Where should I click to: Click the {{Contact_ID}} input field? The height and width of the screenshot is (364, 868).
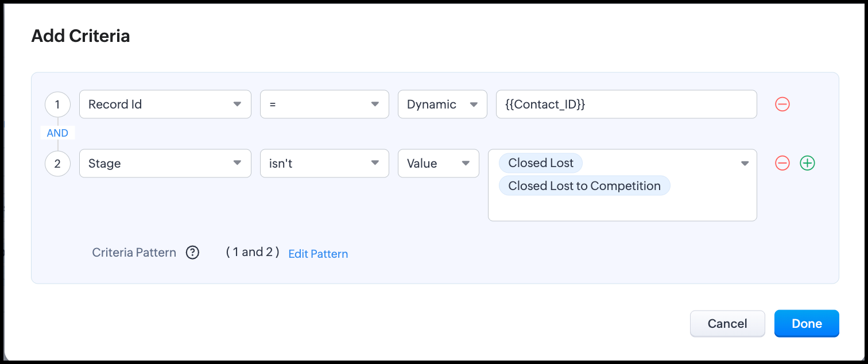point(626,104)
